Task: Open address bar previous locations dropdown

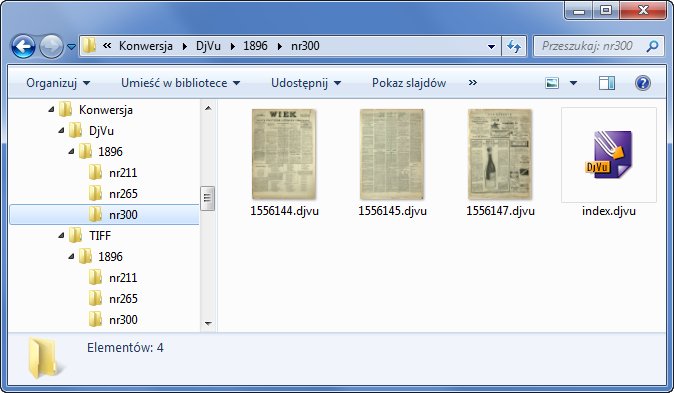Action: pyautogui.click(x=491, y=46)
